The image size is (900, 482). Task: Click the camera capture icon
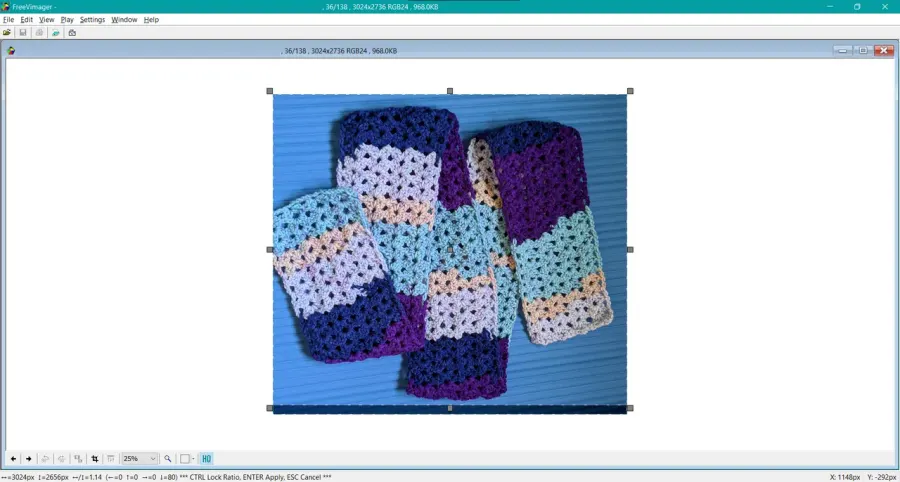(x=72, y=33)
